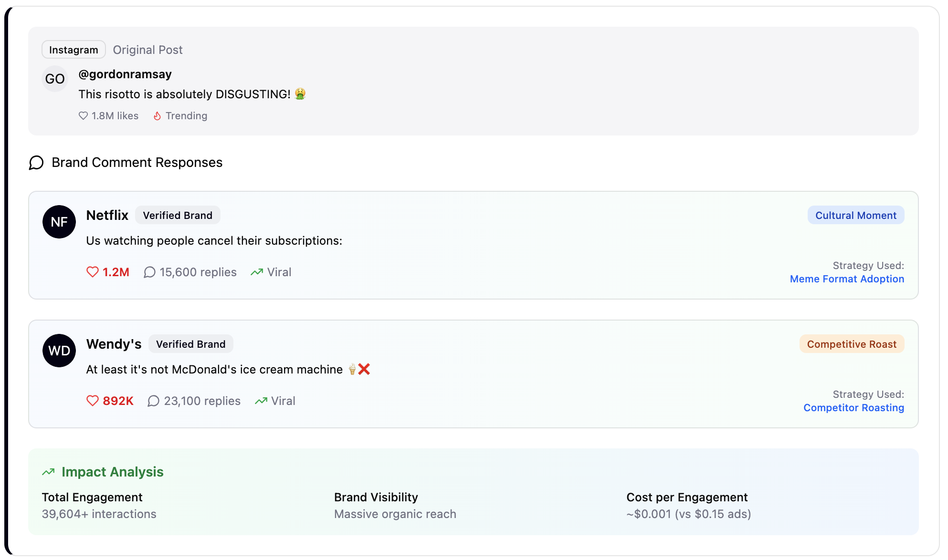The height and width of the screenshot is (560, 948).
Task: Click the NF Netflix avatar
Action: click(59, 222)
